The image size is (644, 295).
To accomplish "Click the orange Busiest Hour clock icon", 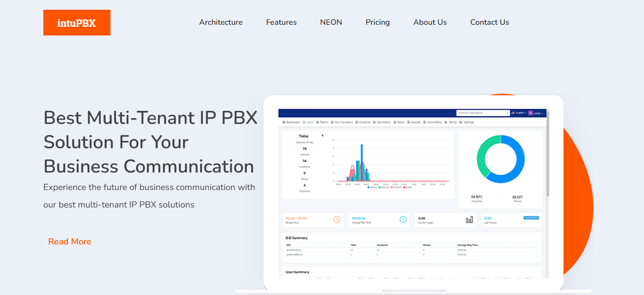I will pyautogui.click(x=336, y=220).
